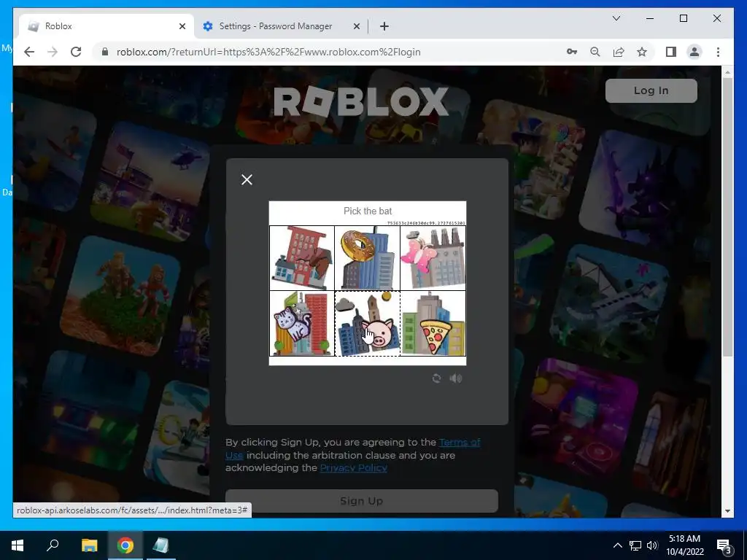Click the Log In button
747x560 pixels.
(651, 90)
